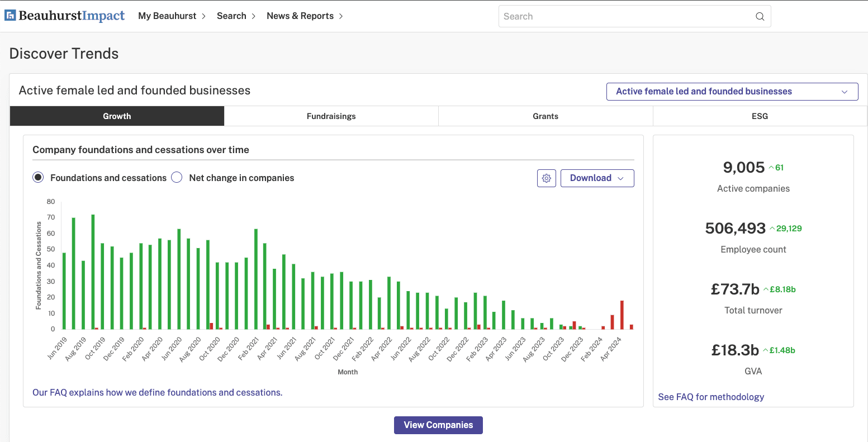This screenshot has height=442, width=868.
Task: Click the Month axis title
Action: pyautogui.click(x=348, y=372)
